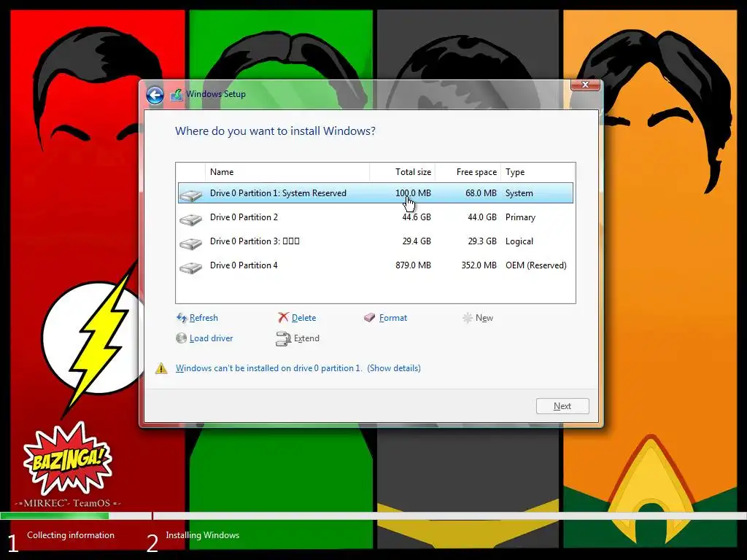Screen dimensions: 747x560
Task: Delete the selected partition
Action: click(303, 318)
